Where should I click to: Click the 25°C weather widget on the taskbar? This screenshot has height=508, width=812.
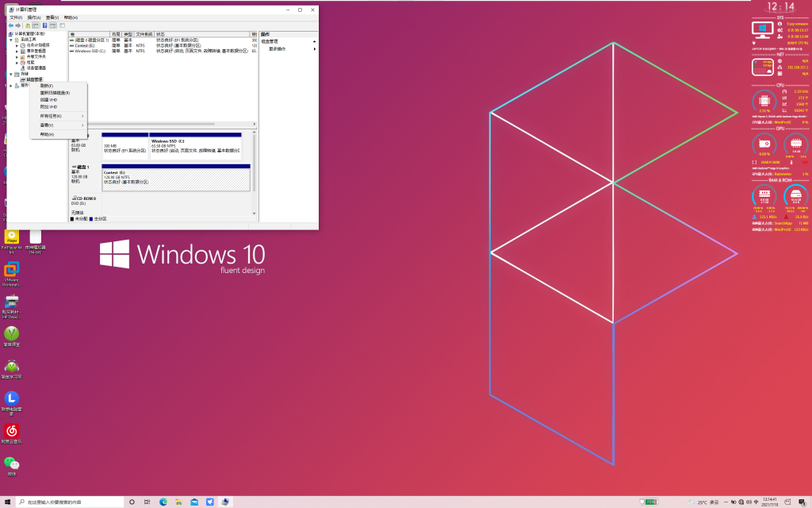click(703, 502)
